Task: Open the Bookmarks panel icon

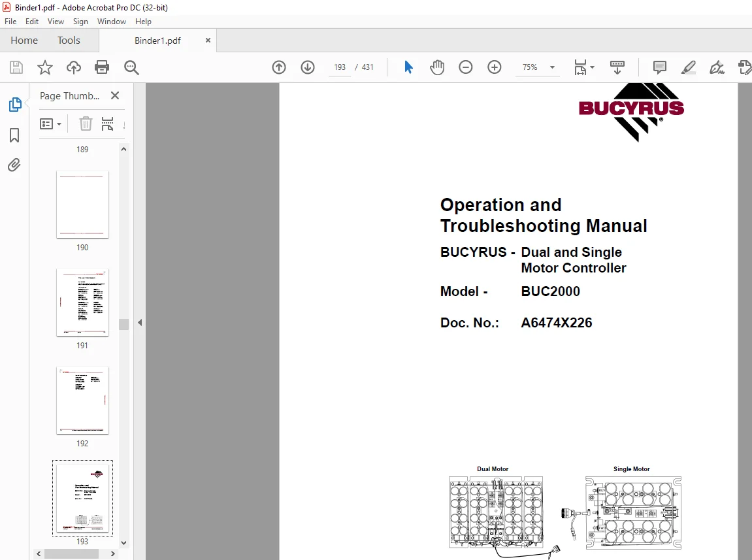Action: pyautogui.click(x=14, y=135)
